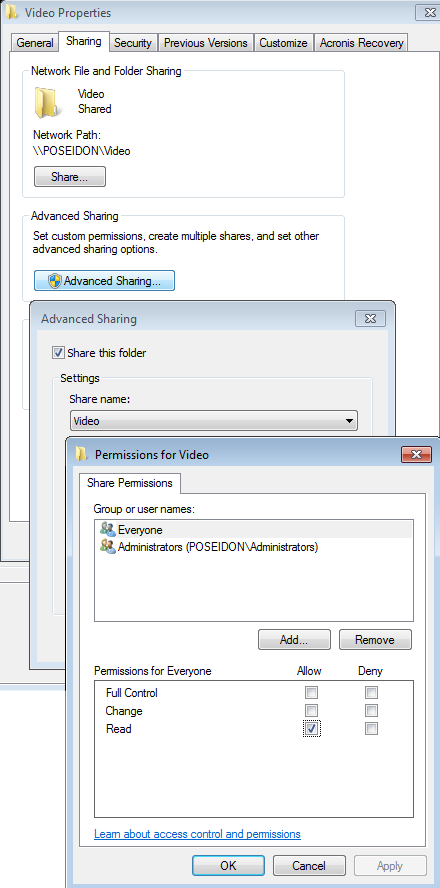Uncheck Share this folder

click(58, 353)
